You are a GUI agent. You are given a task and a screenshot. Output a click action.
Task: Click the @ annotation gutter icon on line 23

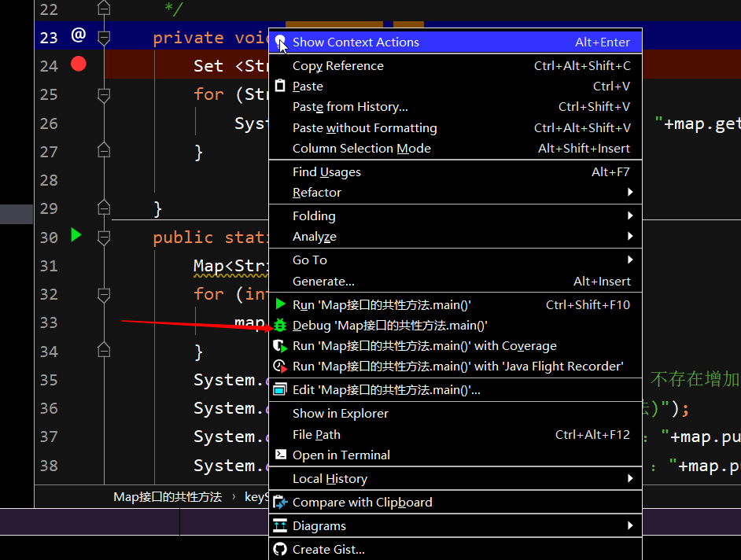coord(79,35)
